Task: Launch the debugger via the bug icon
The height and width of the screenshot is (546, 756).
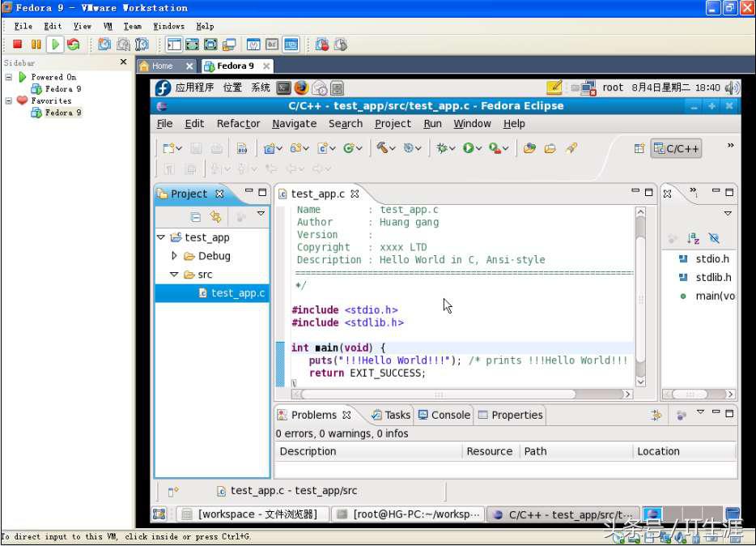Action: tap(441, 147)
